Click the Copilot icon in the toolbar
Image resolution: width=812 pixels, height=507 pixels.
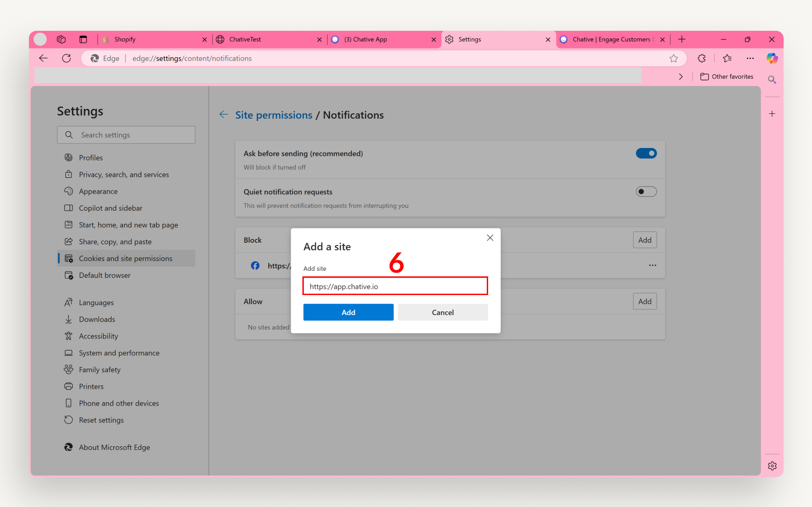tap(772, 58)
